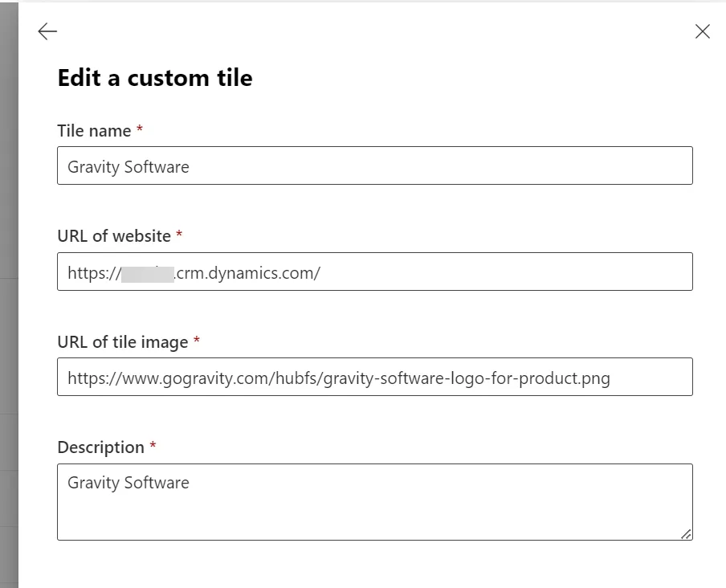Focus the URL of website field
Viewport: 726px width, 588px height.
pyautogui.click(x=374, y=272)
